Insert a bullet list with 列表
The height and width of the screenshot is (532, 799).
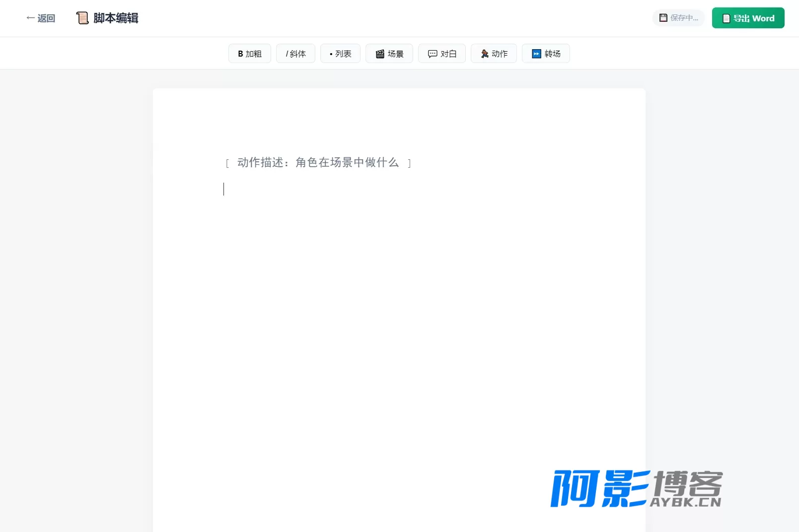pyautogui.click(x=340, y=54)
